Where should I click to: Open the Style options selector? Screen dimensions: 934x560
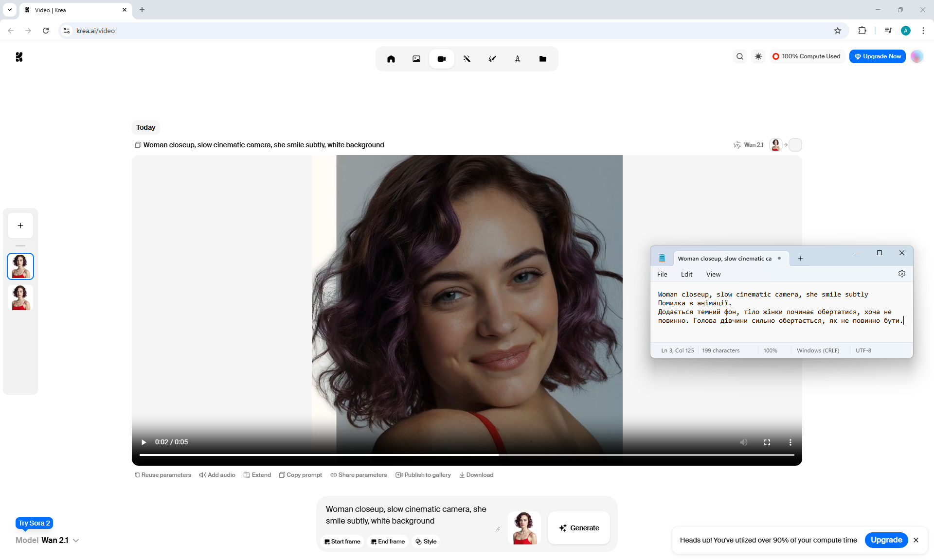426,542
